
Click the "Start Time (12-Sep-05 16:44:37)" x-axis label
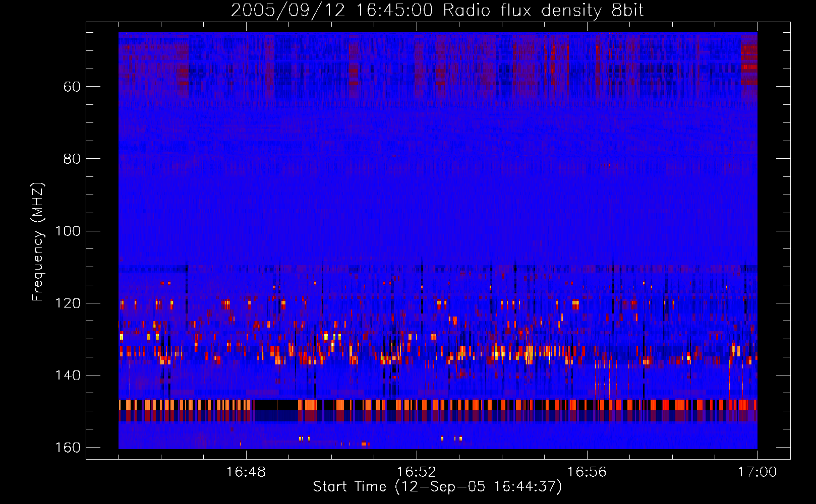(x=437, y=487)
